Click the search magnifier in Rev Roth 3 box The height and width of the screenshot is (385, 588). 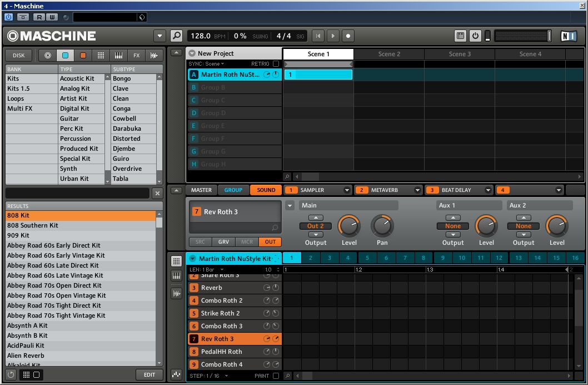(x=275, y=228)
